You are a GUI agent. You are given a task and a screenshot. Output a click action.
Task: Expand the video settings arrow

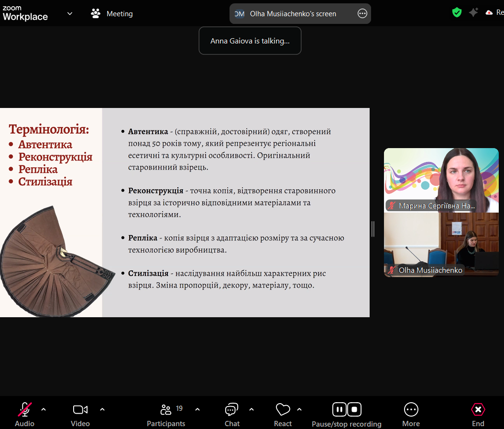102,409
